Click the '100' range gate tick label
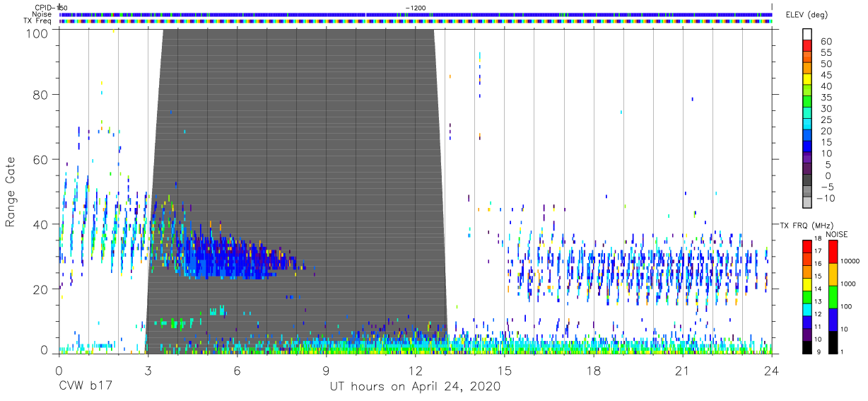 (x=37, y=32)
